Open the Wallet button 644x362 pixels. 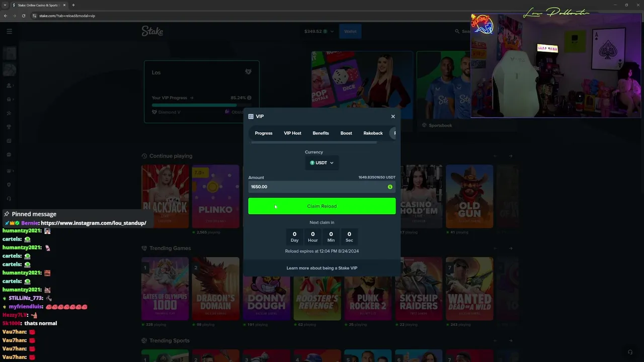click(350, 31)
